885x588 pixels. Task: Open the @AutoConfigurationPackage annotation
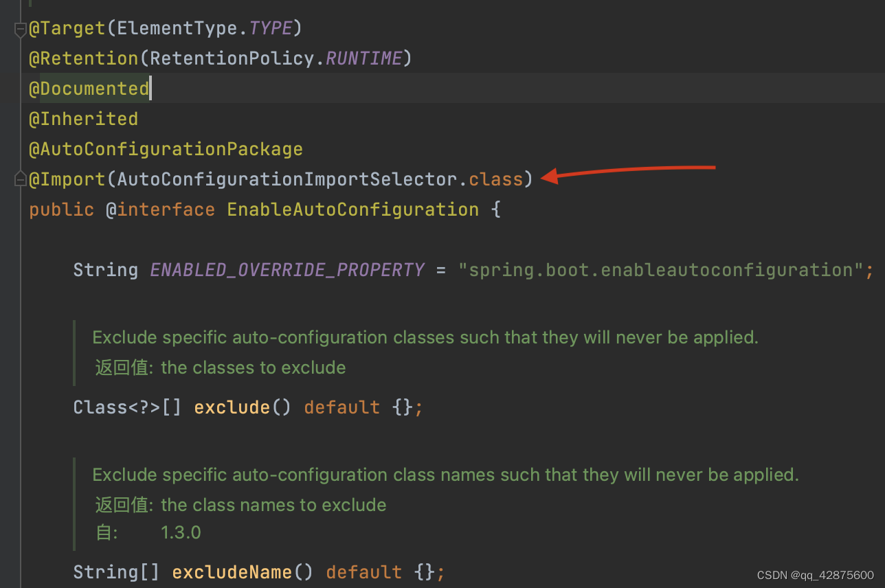[x=166, y=150]
